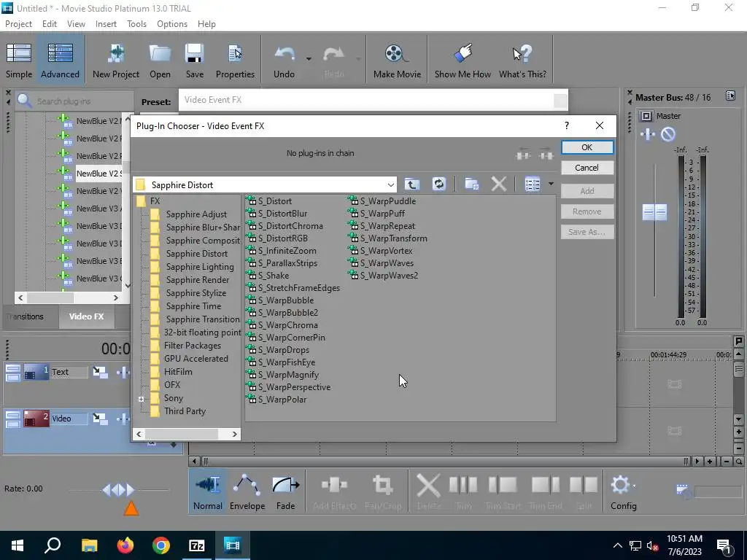
Task: Create a New Project
Action: click(116, 61)
